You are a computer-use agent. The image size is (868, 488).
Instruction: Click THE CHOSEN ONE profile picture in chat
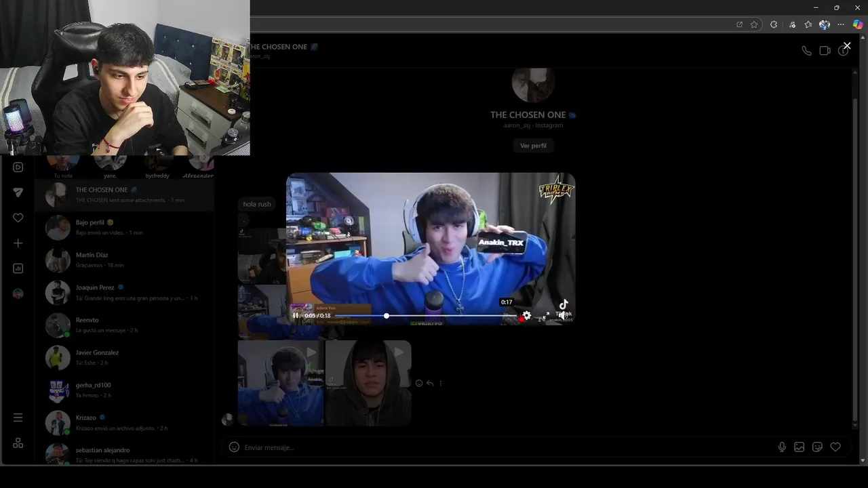coord(533,84)
